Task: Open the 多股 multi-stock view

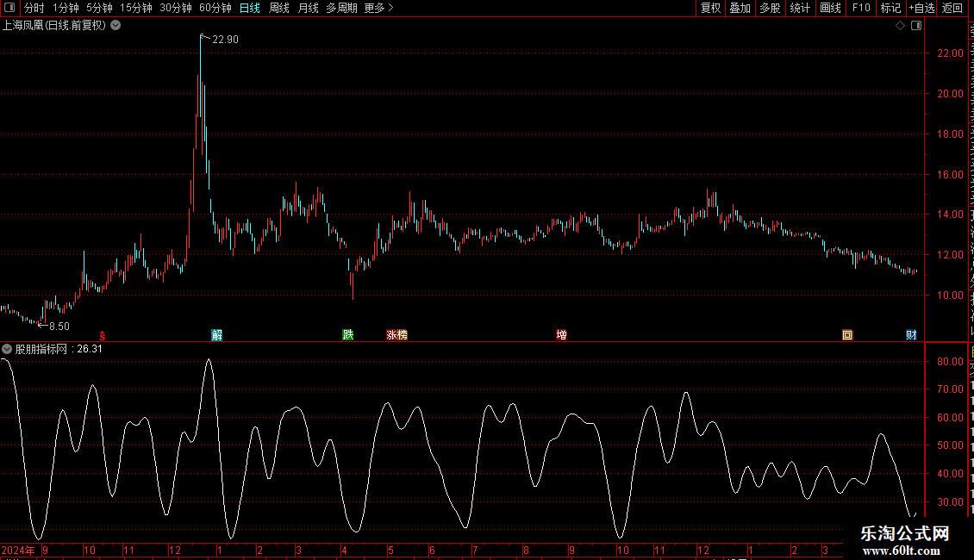Action: tap(770, 8)
